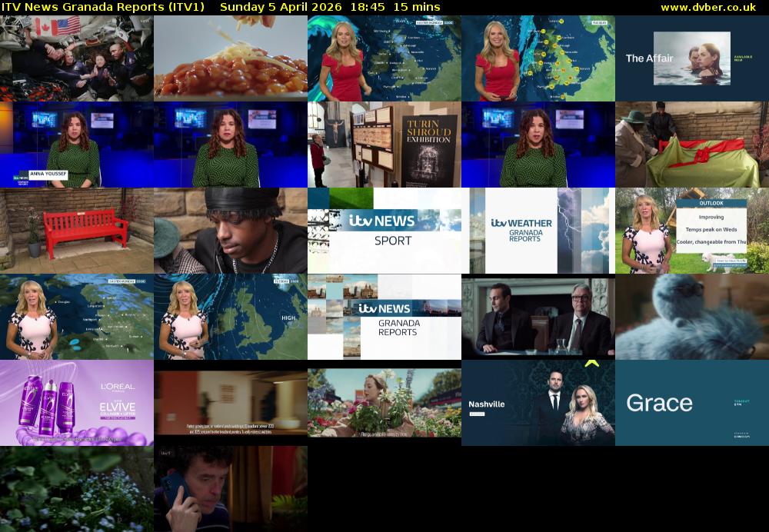Open the blue furry creature thumbnail
The height and width of the screenshot is (532, 769).
coord(692,317)
